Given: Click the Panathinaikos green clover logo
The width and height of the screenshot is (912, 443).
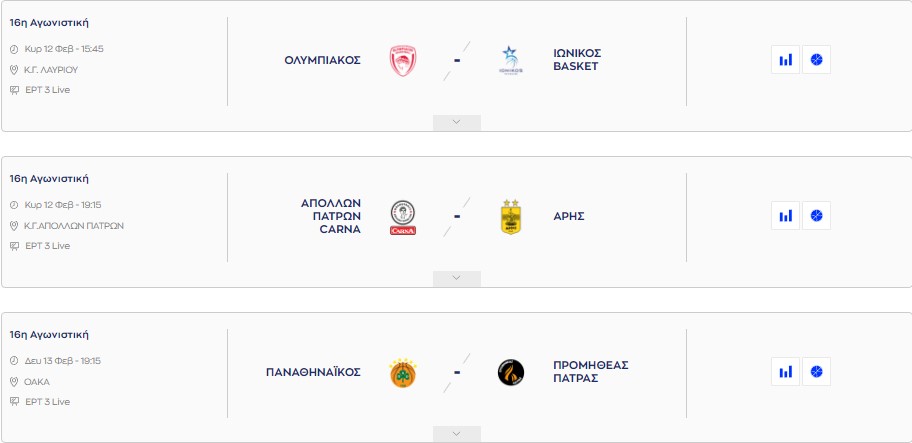Looking at the screenshot, I should 403,373.
